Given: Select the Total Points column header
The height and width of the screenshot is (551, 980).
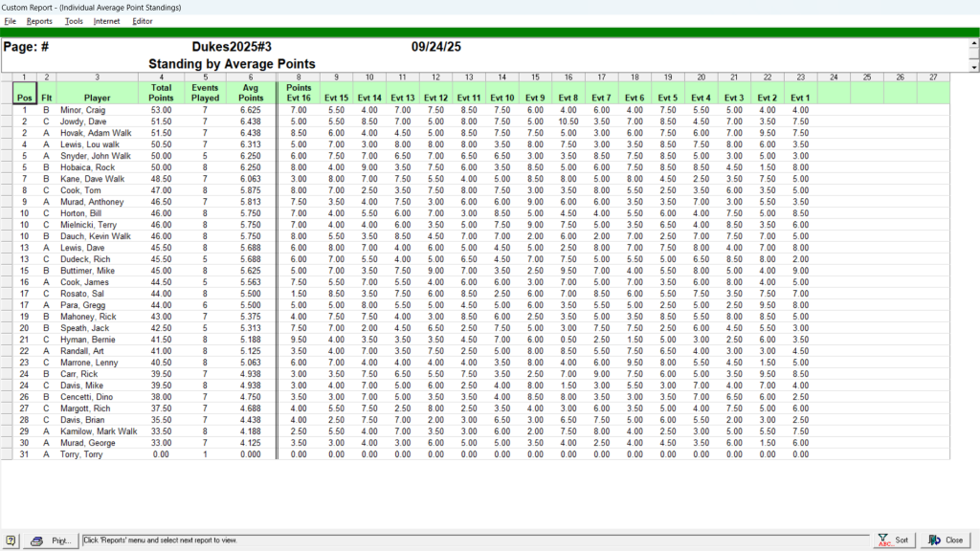Looking at the screenshot, I should (161, 92).
